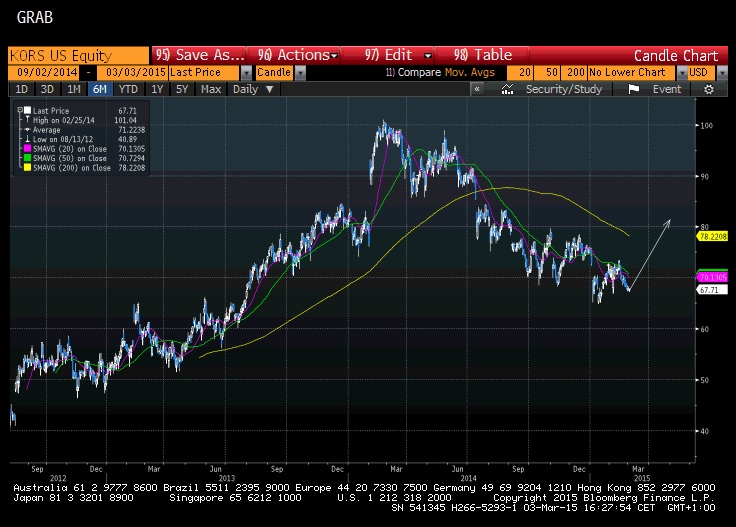Open the 96) Actions menu
The height and width of the screenshot is (527, 736).
298,55
